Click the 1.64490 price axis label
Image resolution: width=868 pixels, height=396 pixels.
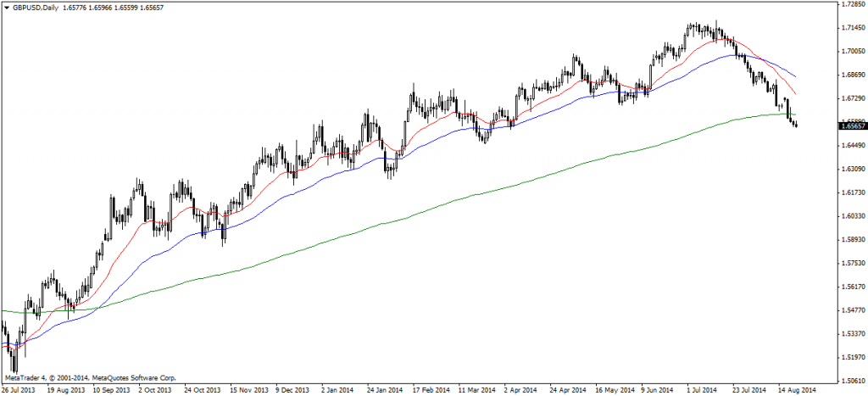(851, 146)
